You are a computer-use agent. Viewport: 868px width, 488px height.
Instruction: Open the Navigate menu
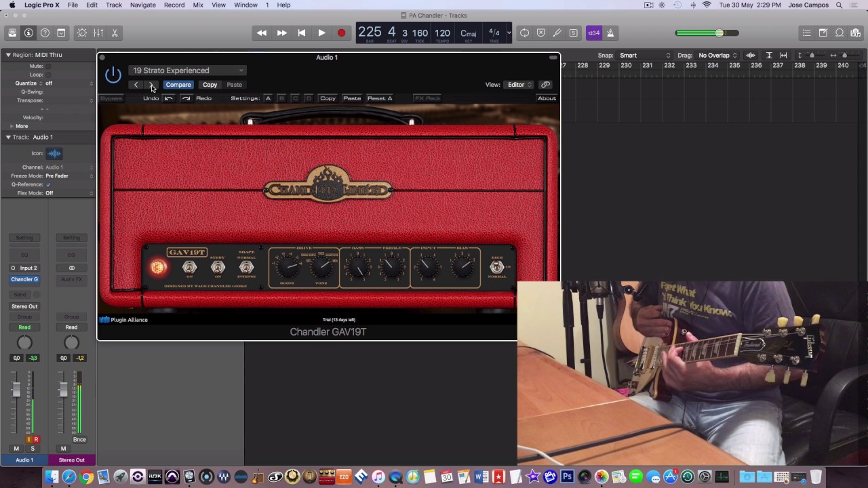143,5
